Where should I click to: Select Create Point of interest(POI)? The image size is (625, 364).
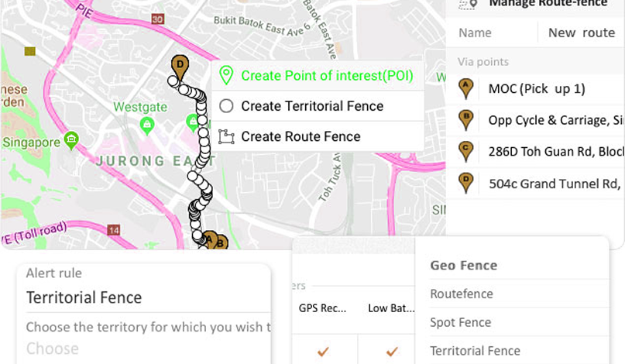[326, 75]
